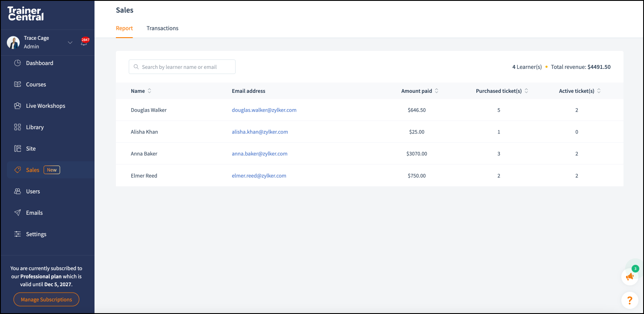Click the Emails paper plane icon
This screenshot has width=644, height=314.
tap(18, 213)
